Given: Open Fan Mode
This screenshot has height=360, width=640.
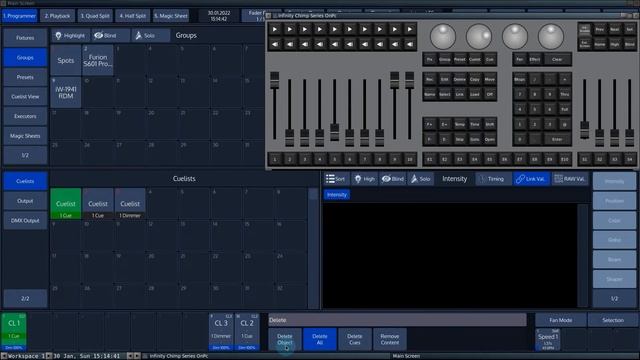Looking at the screenshot, I should (561, 320).
